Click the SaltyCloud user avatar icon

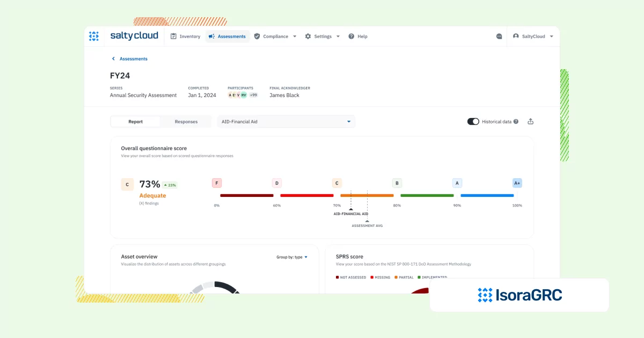(516, 36)
